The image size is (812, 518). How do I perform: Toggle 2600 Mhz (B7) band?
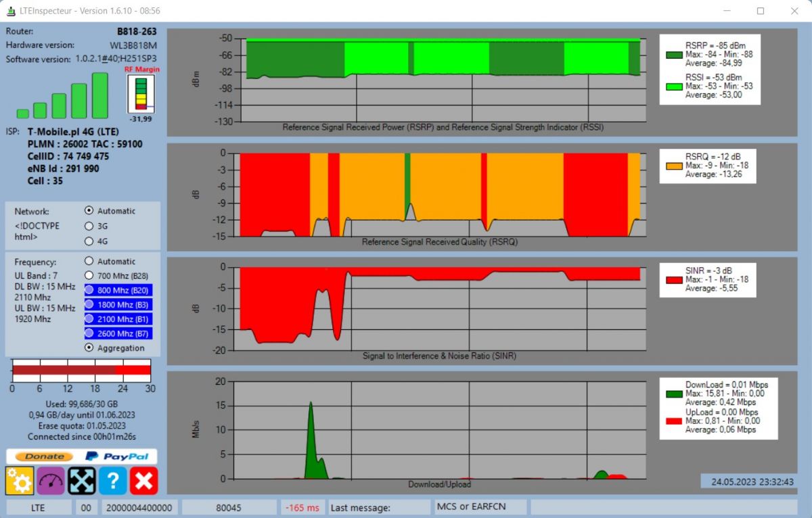[118, 334]
